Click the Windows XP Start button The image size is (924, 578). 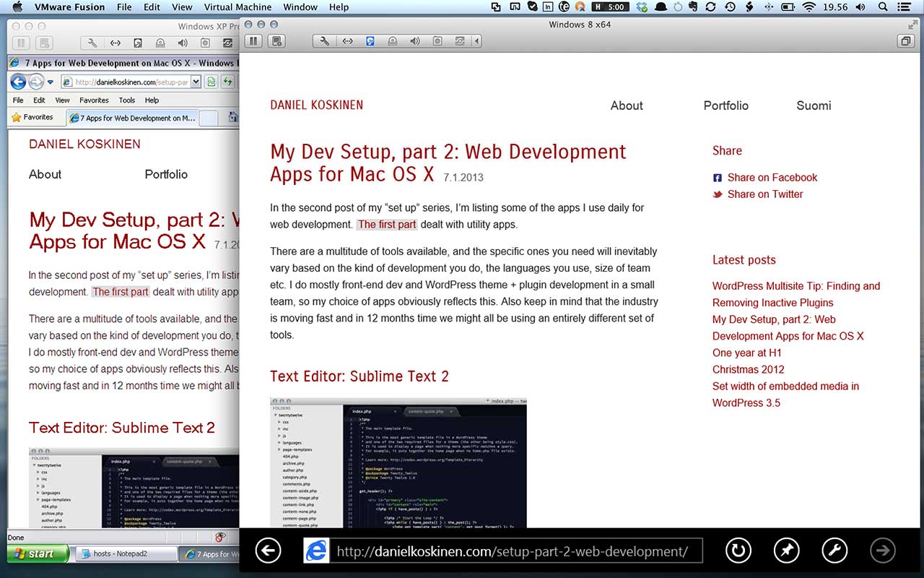tap(38, 554)
